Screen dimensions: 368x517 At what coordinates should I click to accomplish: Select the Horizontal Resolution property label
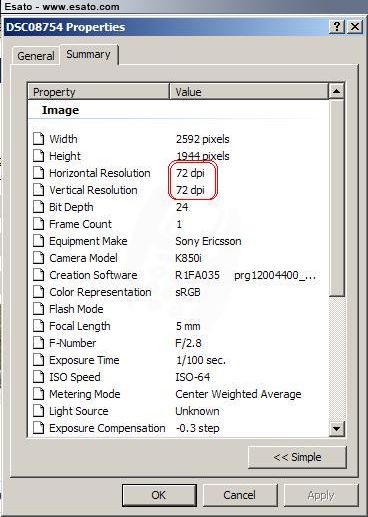coord(100,173)
